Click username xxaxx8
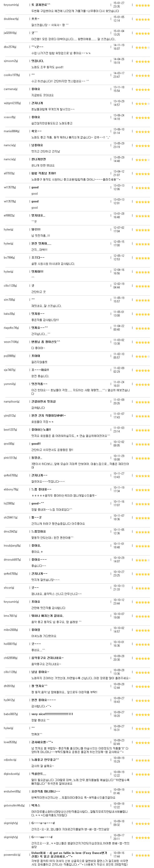This screenshot has width=154, height=868. pyautogui.click(x=9, y=117)
